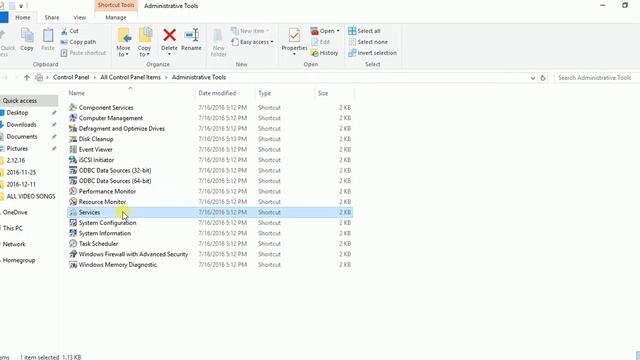Switch to the Manage ribbon tab
Image resolution: width=640 pixels, height=360 pixels.
[116, 18]
